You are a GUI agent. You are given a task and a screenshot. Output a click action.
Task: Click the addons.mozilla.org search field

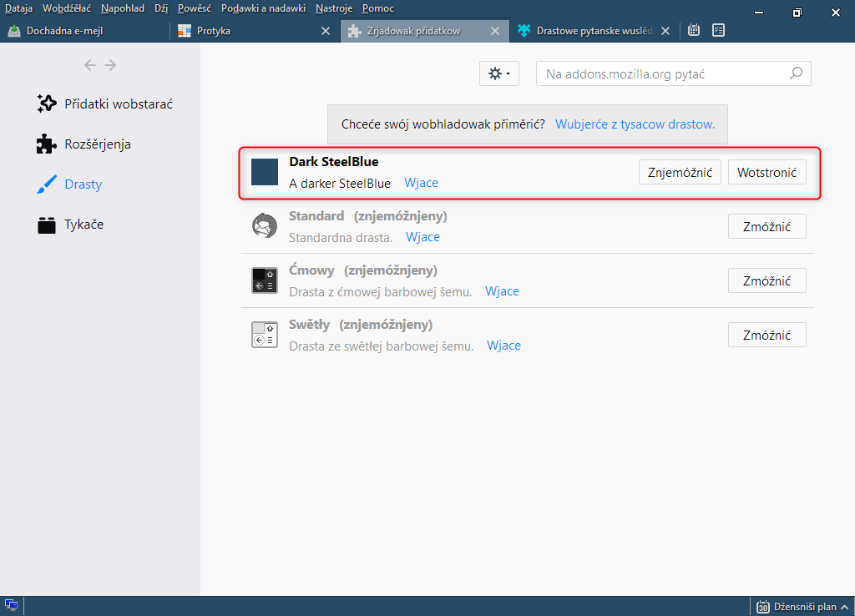coord(664,74)
